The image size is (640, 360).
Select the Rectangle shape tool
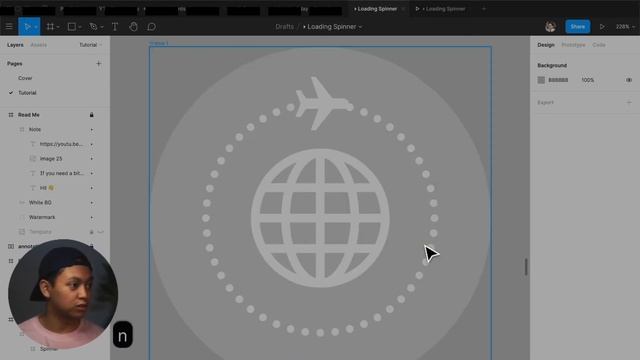click(x=72, y=27)
